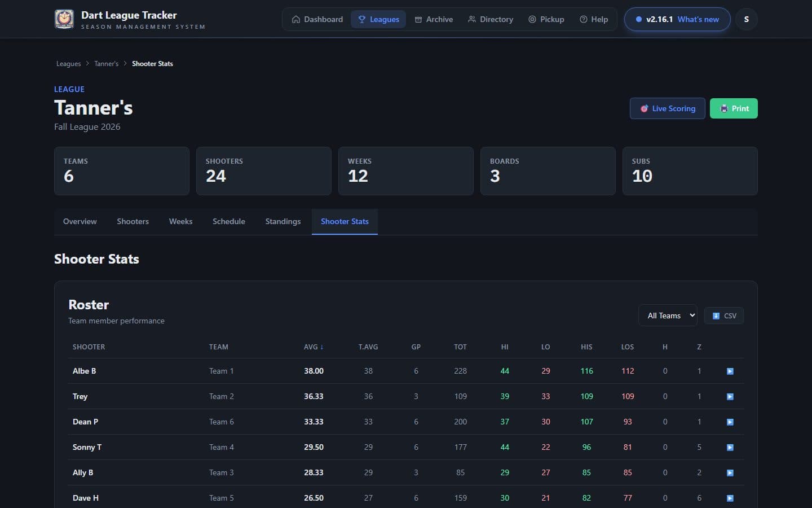
Task: Open the Leagues navigation item
Action: pos(378,19)
